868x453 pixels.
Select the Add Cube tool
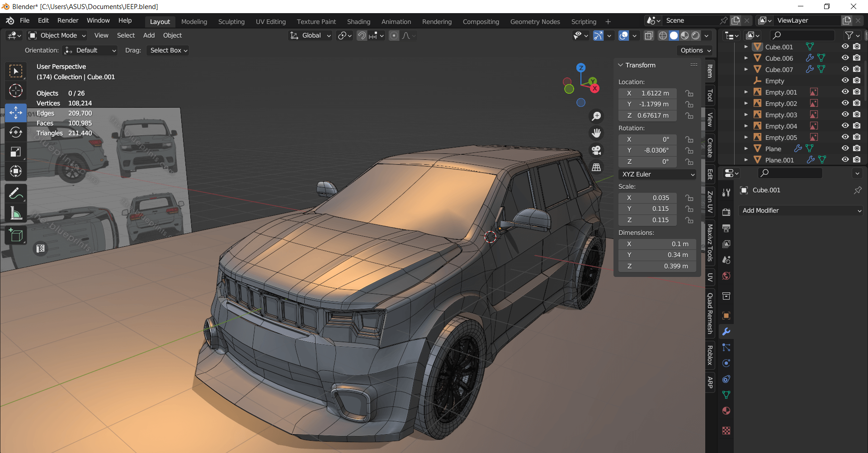(16, 235)
